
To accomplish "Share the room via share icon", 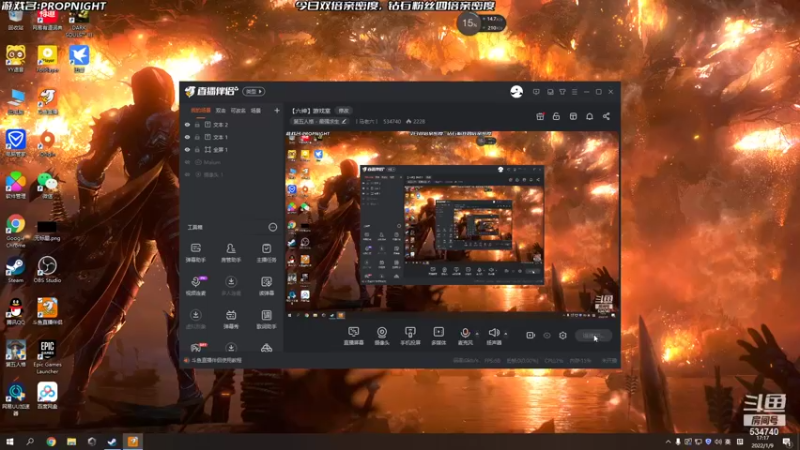I will [606, 116].
